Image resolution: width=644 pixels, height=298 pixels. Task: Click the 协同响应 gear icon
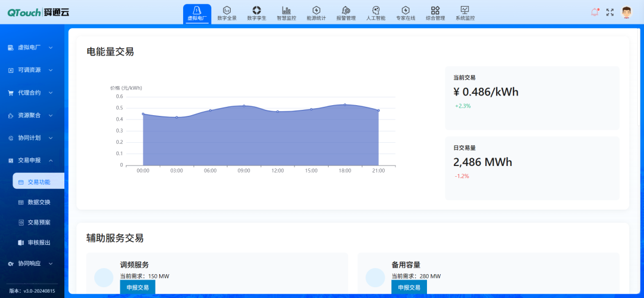[11, 263]
